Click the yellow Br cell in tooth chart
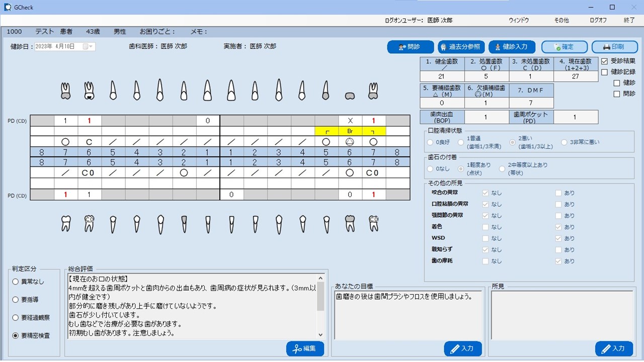 350,131
